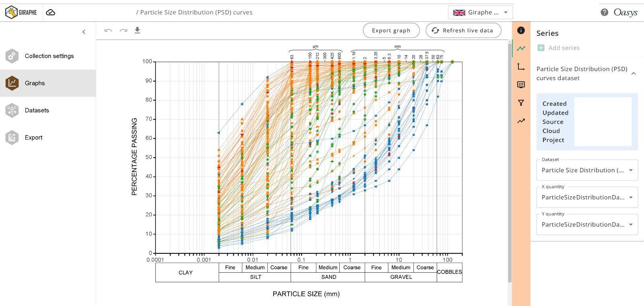Open the Datasets menu item
The image size is (644, 306).
tap(37, 110)
